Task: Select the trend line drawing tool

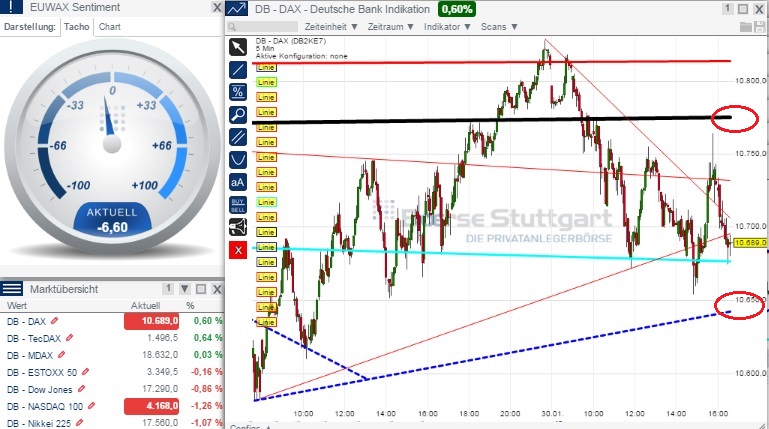Action: coord(238,70)
